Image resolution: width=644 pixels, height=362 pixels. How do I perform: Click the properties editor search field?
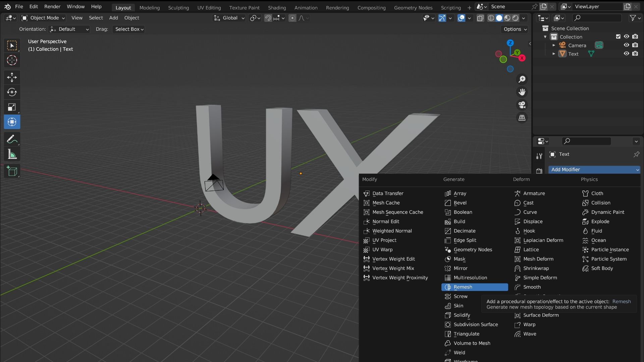point(586,141)
